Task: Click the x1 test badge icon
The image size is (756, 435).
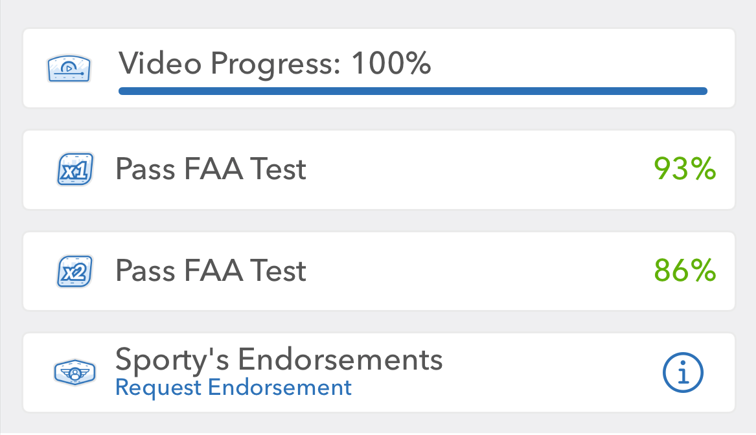Action: coord(75,169)
